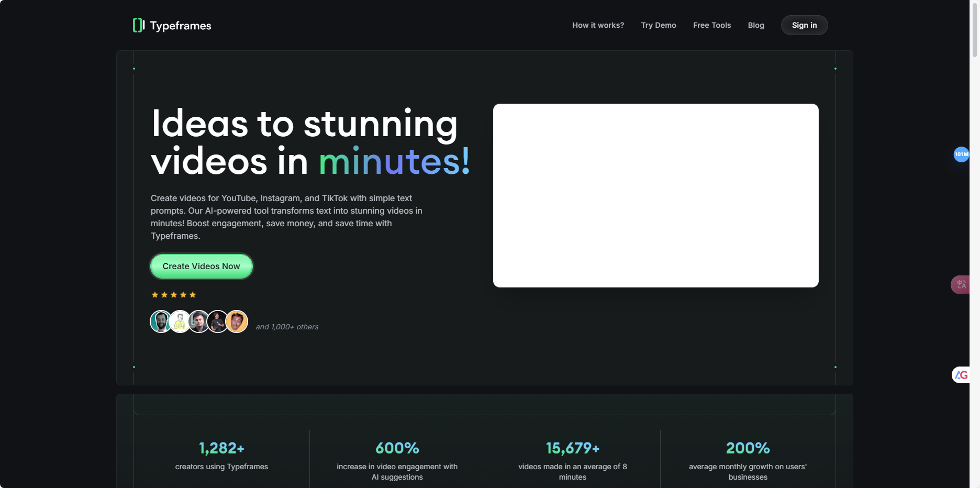
Task: Click the cartoon avatar in yellow shirt
Action: 180,321
